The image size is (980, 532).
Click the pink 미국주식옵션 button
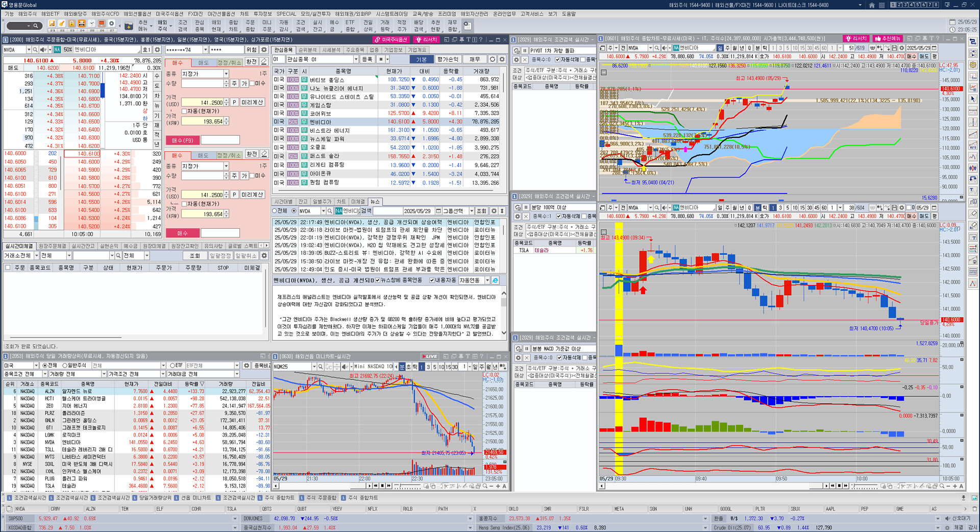click(x=391, y=39)
